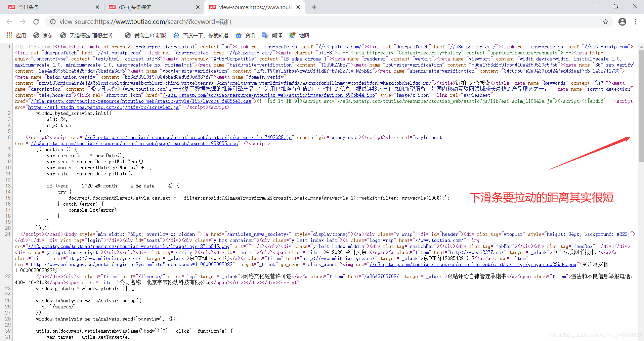
Task: Open the gongan_d0289dc.png image link
Action: pos(473,265)
